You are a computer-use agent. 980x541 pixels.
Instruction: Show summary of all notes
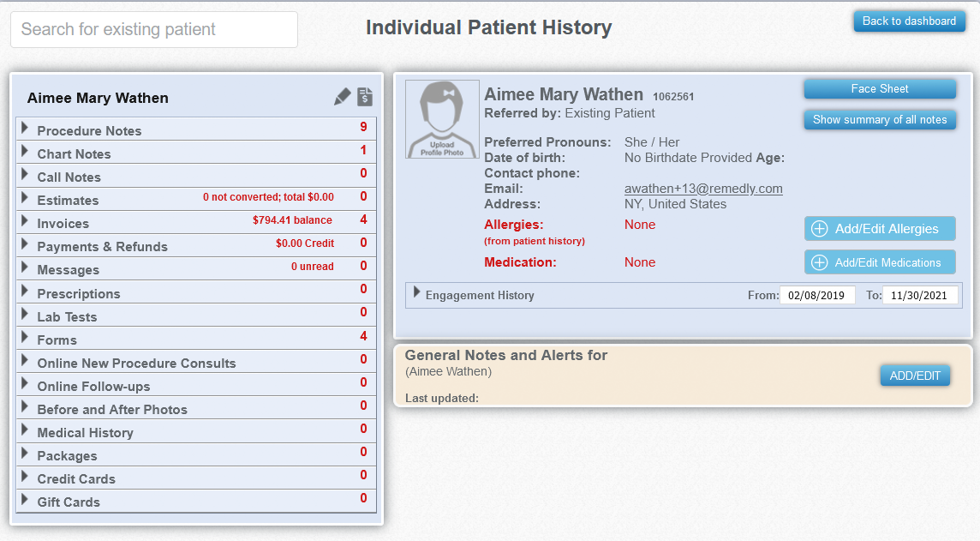coord(880,119)
